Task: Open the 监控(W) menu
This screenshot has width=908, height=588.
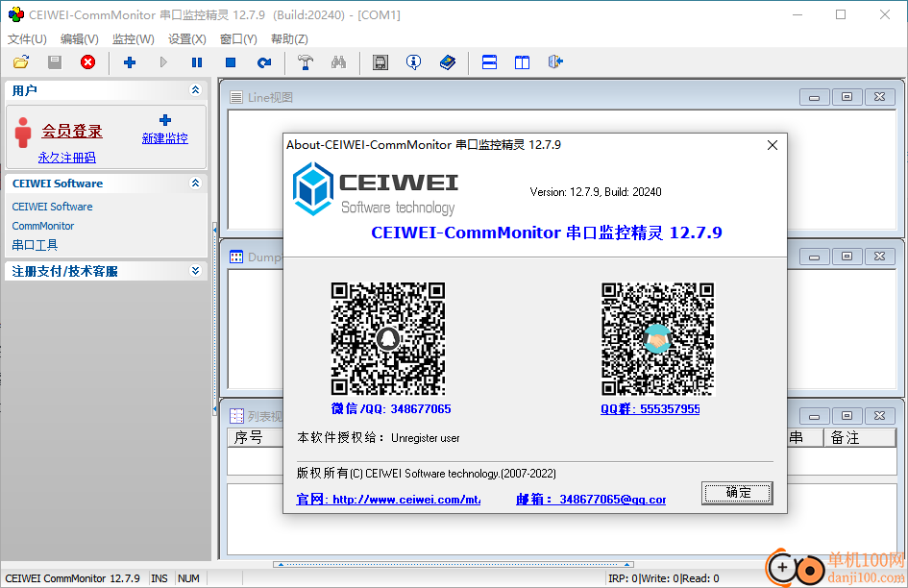Action: pos(134,38)
